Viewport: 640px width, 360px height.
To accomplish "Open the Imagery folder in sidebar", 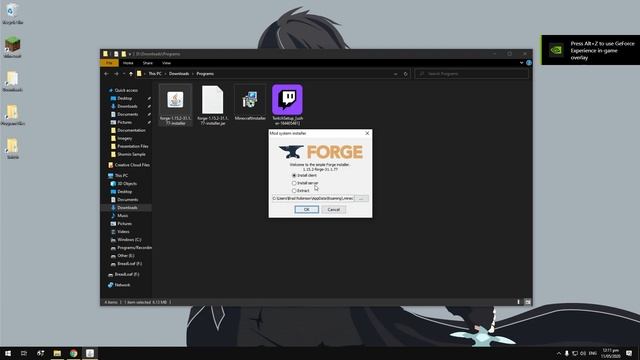I will [x=124, y=138].
